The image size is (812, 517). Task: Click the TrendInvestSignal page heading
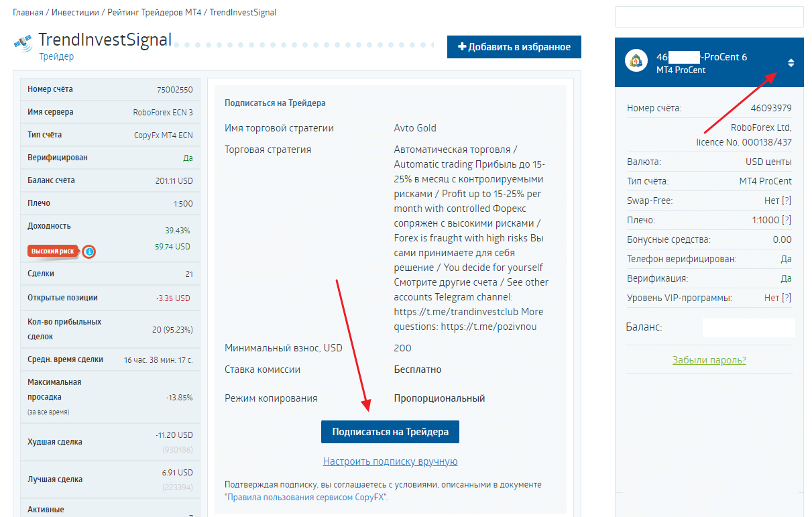[x=105, y=40]
